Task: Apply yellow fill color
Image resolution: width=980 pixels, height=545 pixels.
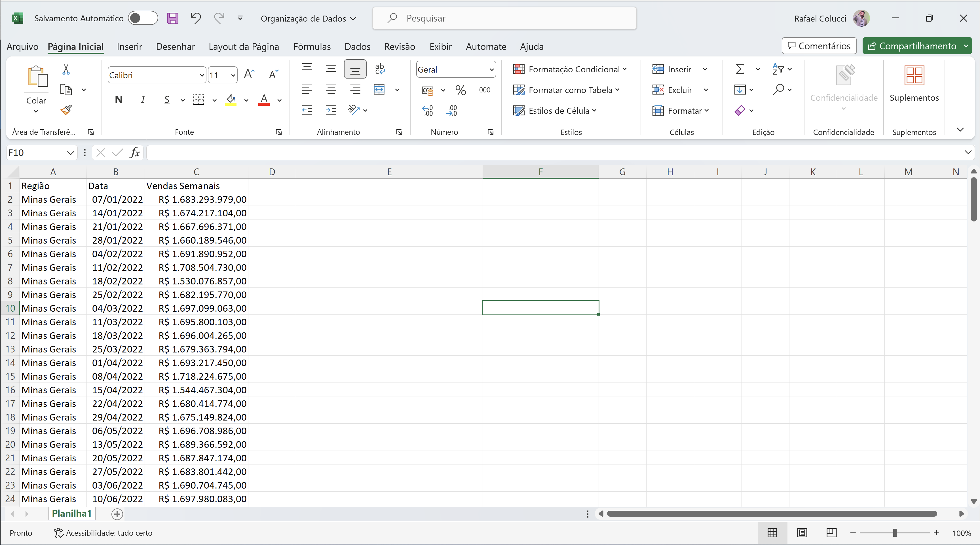Action: point(231,100)
